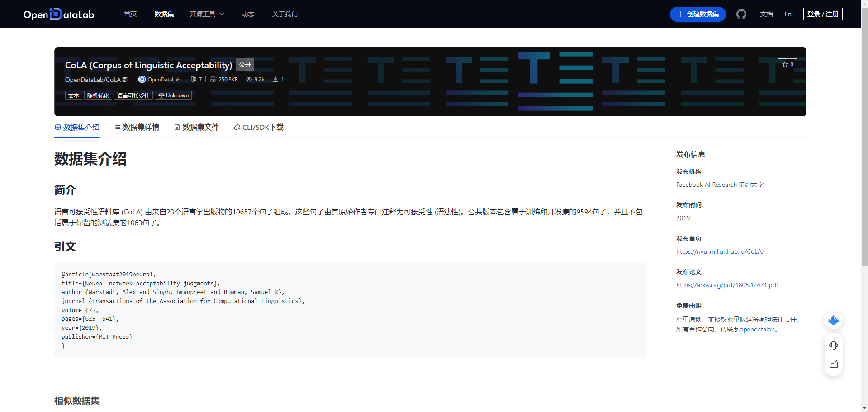
Task: Click Facebook AI Research·纽约大学 text
Action: 720,185
